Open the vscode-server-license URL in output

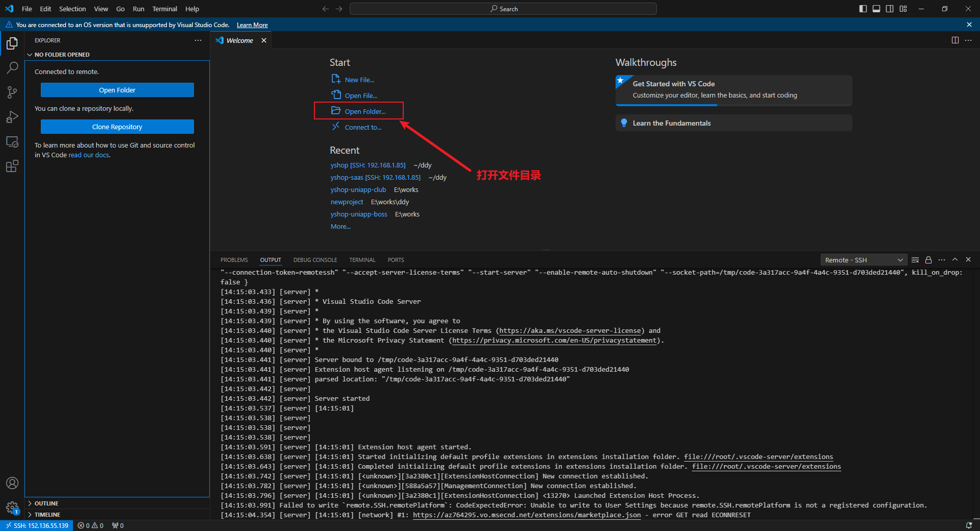570,330
